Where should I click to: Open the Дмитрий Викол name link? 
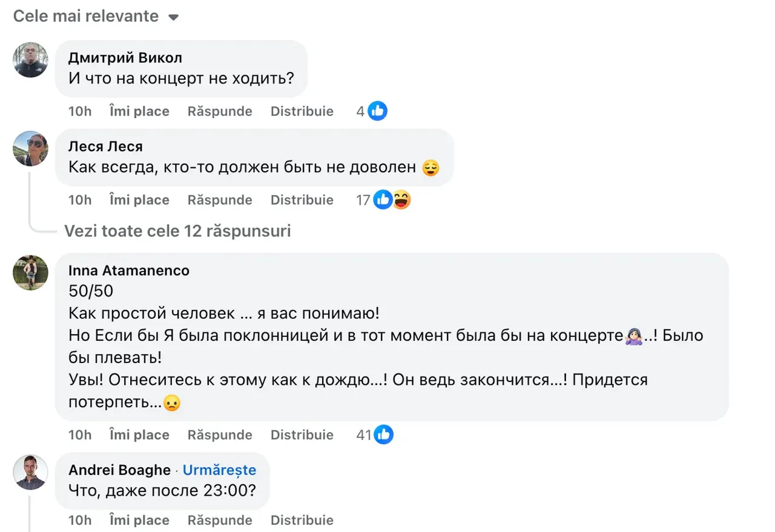[x=125, y=58]
